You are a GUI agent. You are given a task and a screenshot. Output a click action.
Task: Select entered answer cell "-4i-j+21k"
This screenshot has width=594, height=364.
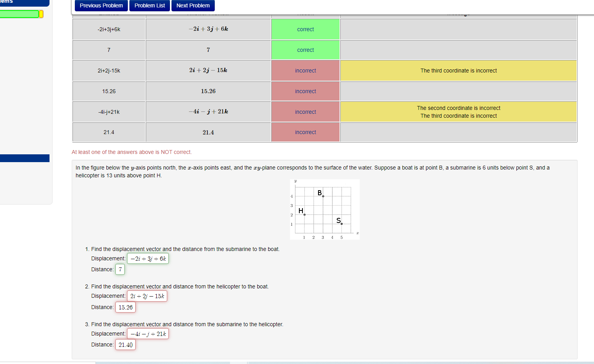tap(109, 112)
